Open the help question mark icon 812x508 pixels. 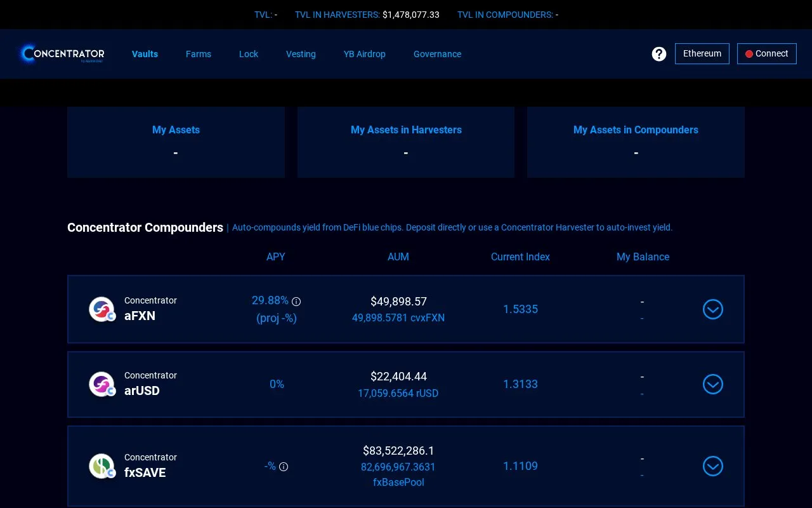[x=659, y=54]
